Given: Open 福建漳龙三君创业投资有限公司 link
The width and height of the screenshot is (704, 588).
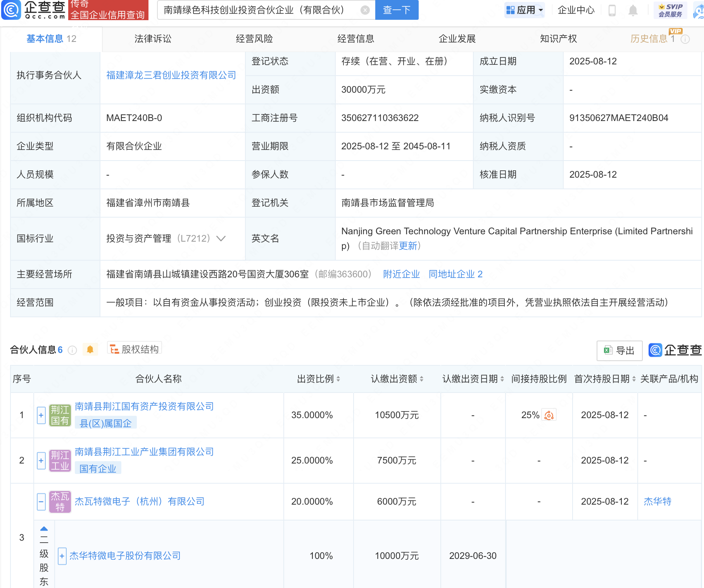Looking at the screenshot, I should pyautogui.click(x=171, y=75).
